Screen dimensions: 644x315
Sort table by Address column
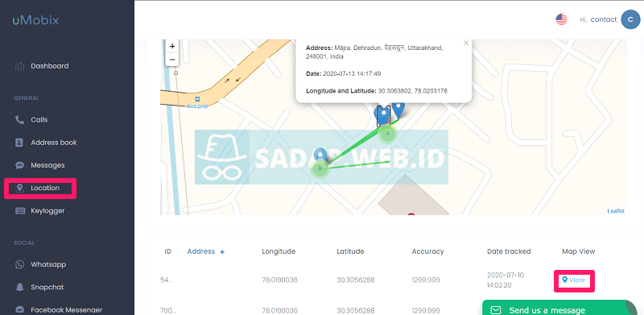(206, 251)
